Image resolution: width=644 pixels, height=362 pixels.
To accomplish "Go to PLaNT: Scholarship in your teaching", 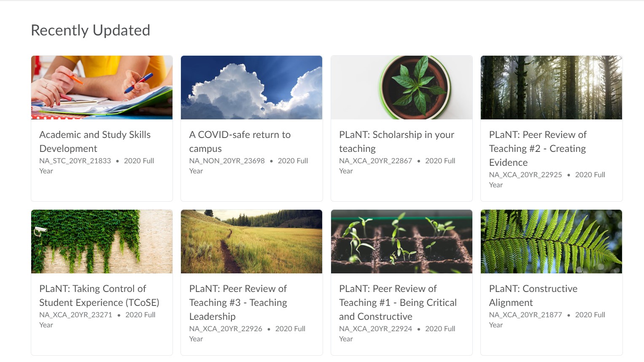I will tap(396, 141).
